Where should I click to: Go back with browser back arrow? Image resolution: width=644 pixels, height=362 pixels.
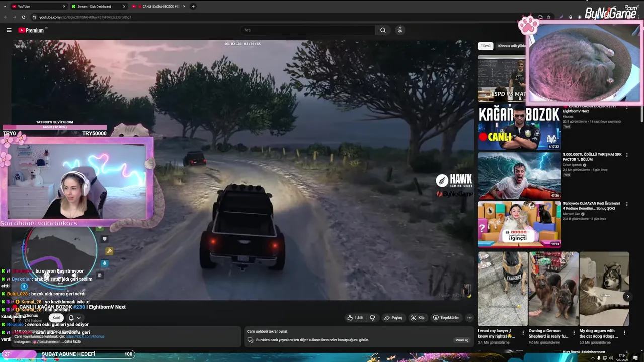(6, 17)
